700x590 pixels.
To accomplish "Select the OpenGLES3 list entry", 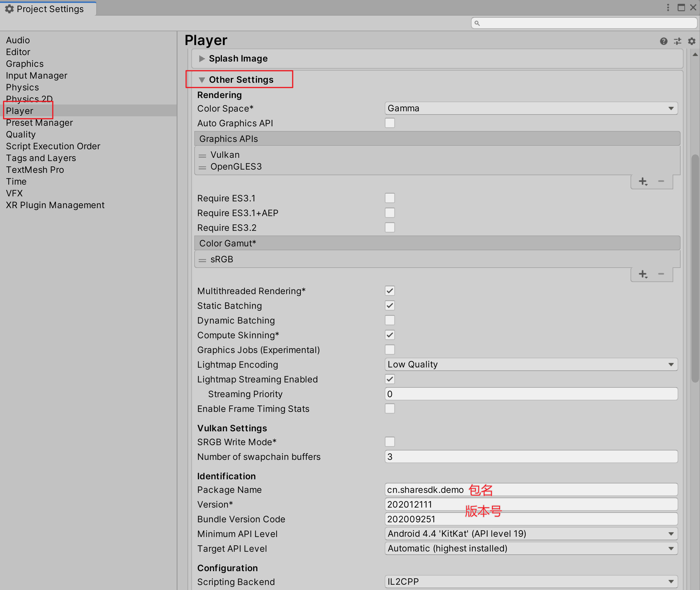I will [x=236, y=167].
